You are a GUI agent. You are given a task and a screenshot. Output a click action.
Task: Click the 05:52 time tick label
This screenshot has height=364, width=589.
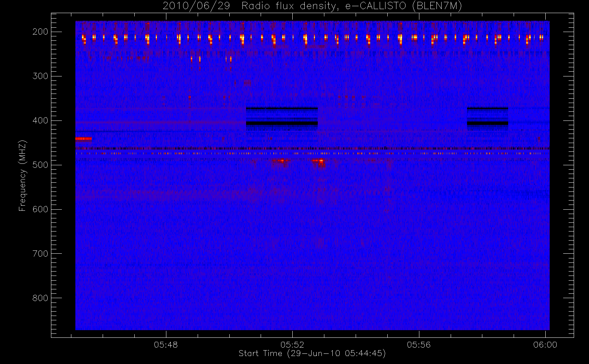[292, 345]
